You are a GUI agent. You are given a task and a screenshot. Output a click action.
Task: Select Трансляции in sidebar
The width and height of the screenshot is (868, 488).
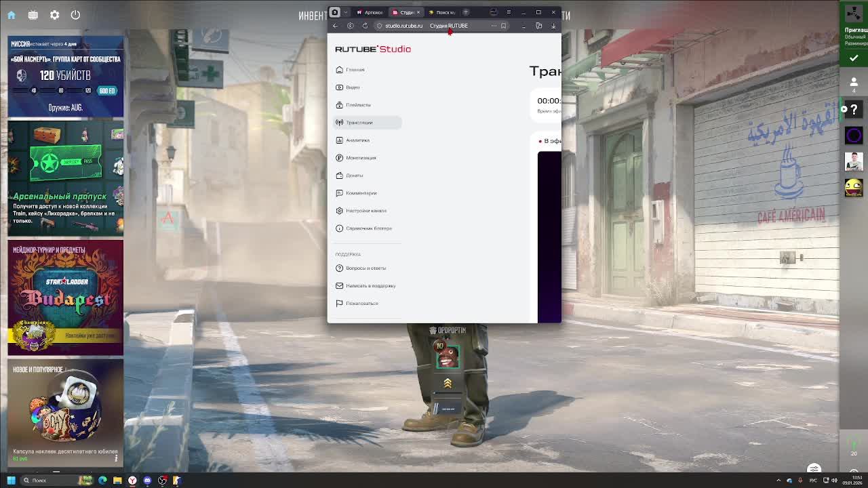pyautogui.click(x=367, y=123)
